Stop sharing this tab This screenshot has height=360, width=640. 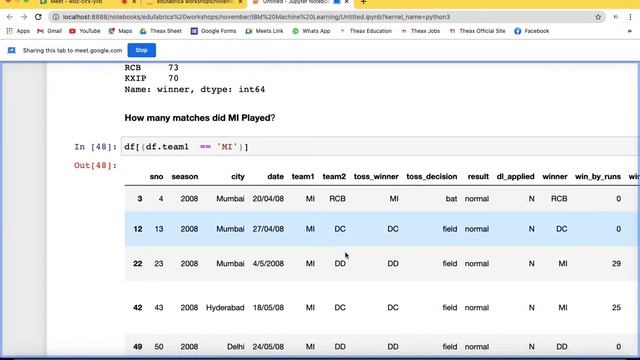click(142, 50)
